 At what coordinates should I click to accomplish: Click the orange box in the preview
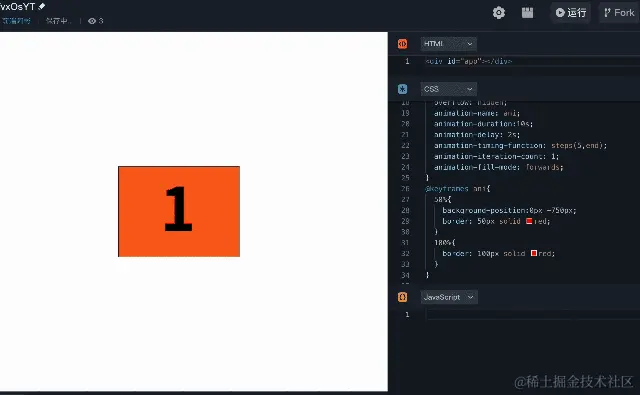pyautogui.click(x=179, y=211)
